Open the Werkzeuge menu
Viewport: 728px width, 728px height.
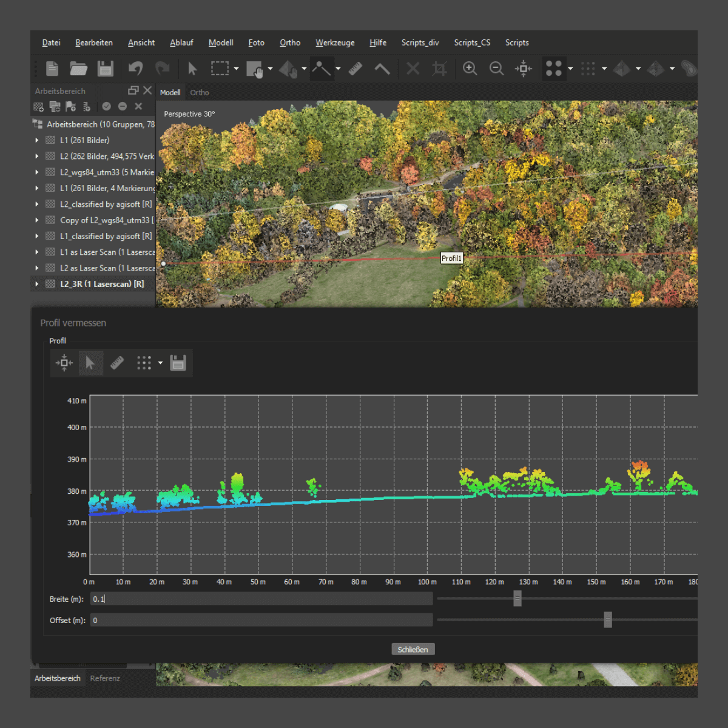[335, 42]
